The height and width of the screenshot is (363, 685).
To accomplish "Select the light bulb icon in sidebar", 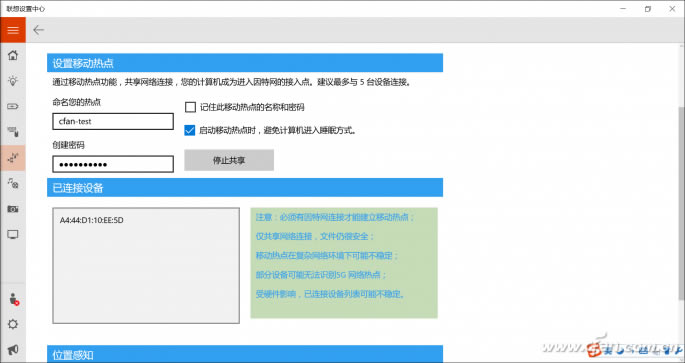I will click(x=13, y=81).
